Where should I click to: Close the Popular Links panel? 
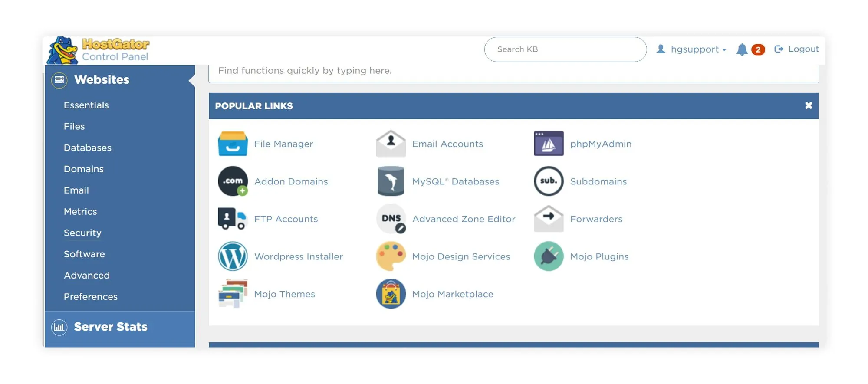point(808,105)
